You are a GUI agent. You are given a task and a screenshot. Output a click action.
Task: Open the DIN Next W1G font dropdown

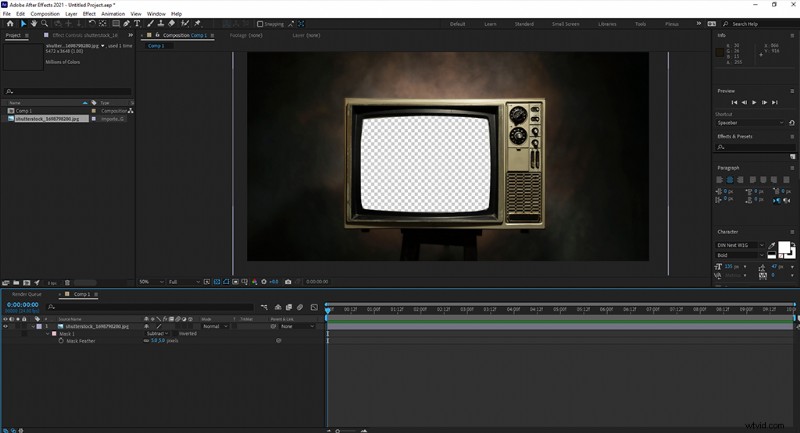pos(740,245)
